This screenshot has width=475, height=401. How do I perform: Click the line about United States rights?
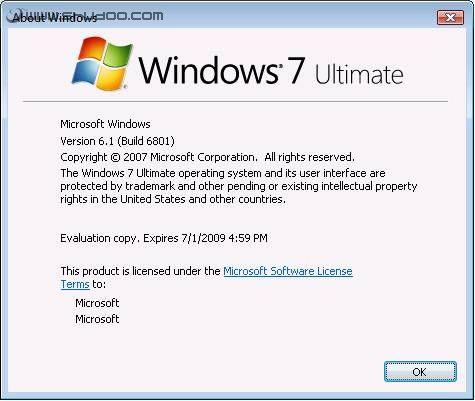tap(173, 199)
